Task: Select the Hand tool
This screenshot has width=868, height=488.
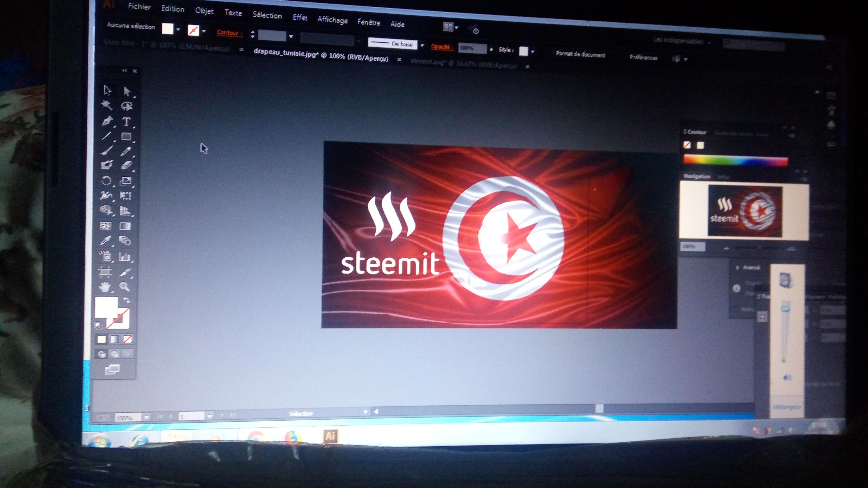Action: (x=105, y=286)
